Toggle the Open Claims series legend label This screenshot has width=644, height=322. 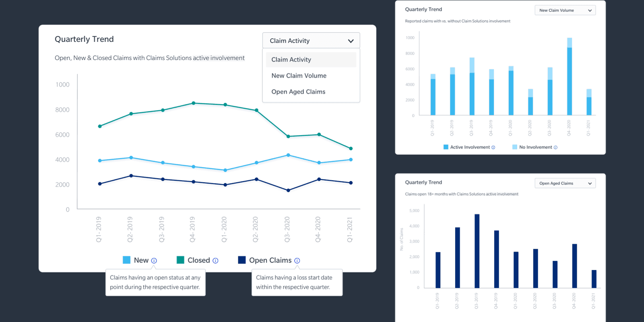270,260
